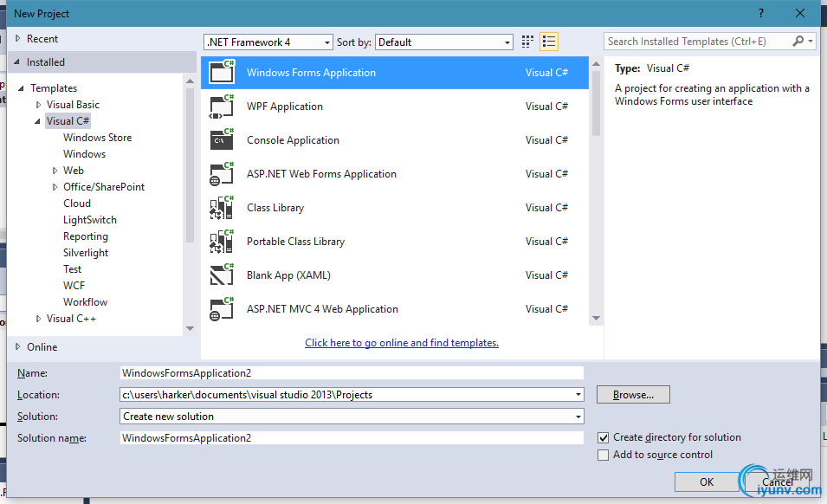Select Console Application template name

(293, 140)
